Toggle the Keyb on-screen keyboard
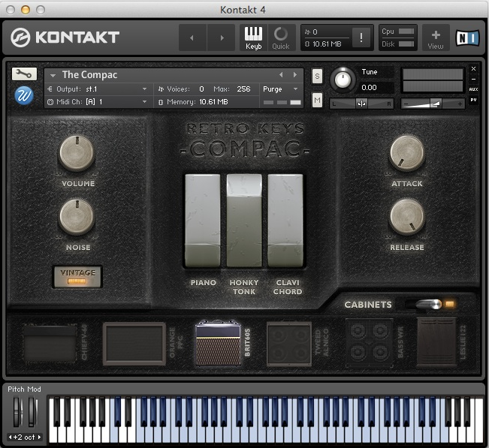489x448 pixels. click(253, 38)
